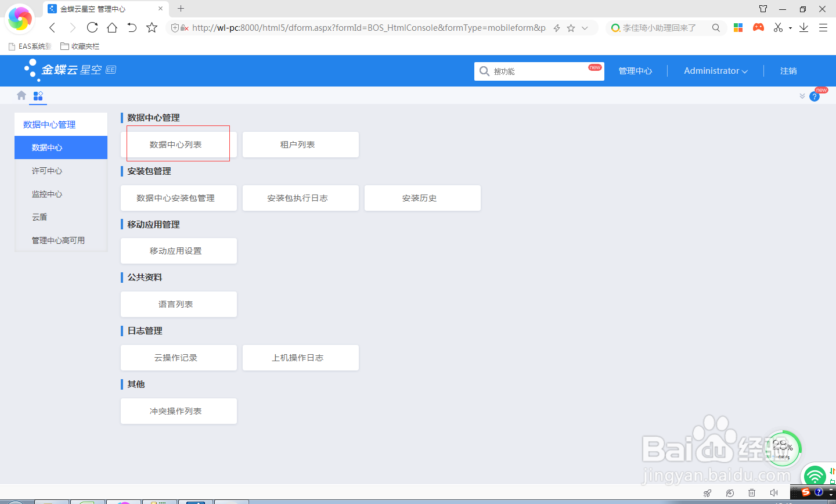This screenshot has width=836, height=504.
Task: Go to the browser home page icon
Action: pos(112,27)
